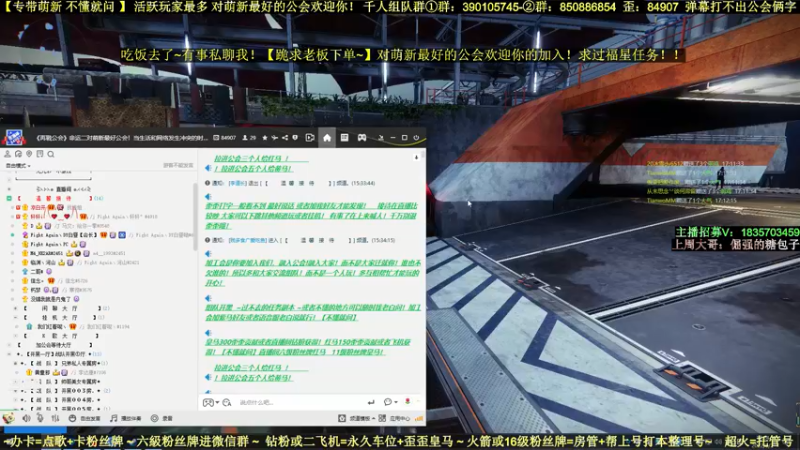Click the cartoon mascot icon at bottom left

pos(9,418)
